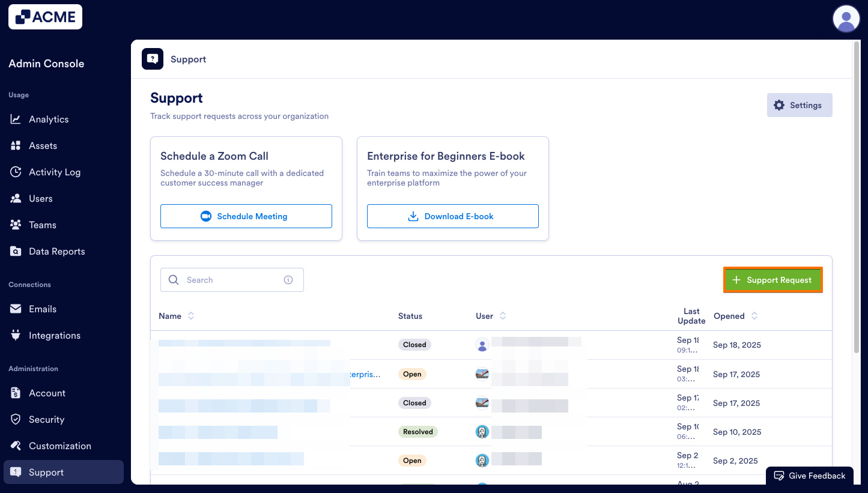Click the Security shield icon
The image size is (868, 493).
coord(16,419)
